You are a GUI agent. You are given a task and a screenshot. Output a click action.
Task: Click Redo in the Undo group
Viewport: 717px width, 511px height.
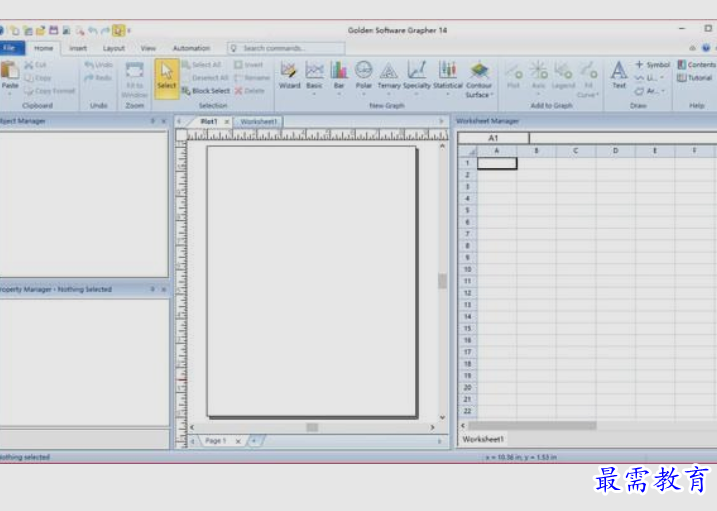coord(98,78)
